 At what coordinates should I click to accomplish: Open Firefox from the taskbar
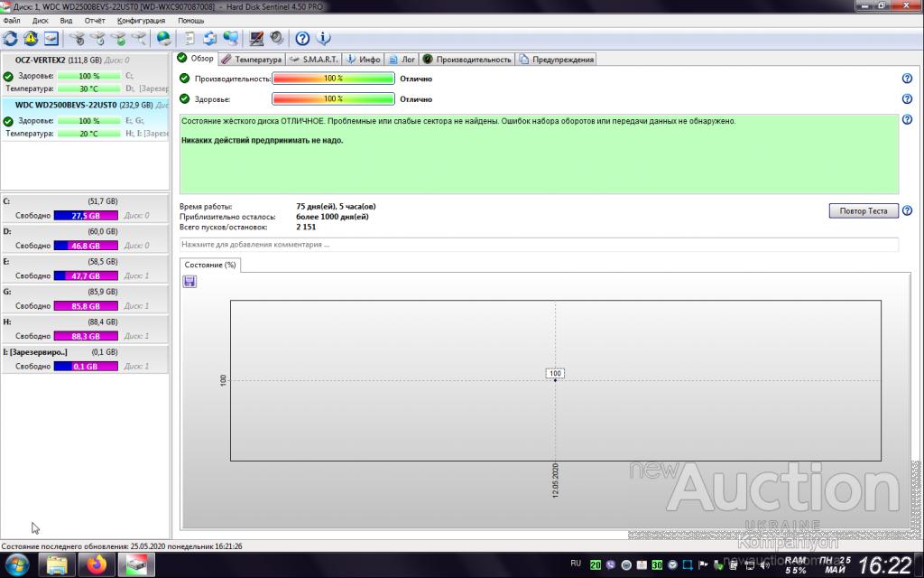tap(97, 565)
